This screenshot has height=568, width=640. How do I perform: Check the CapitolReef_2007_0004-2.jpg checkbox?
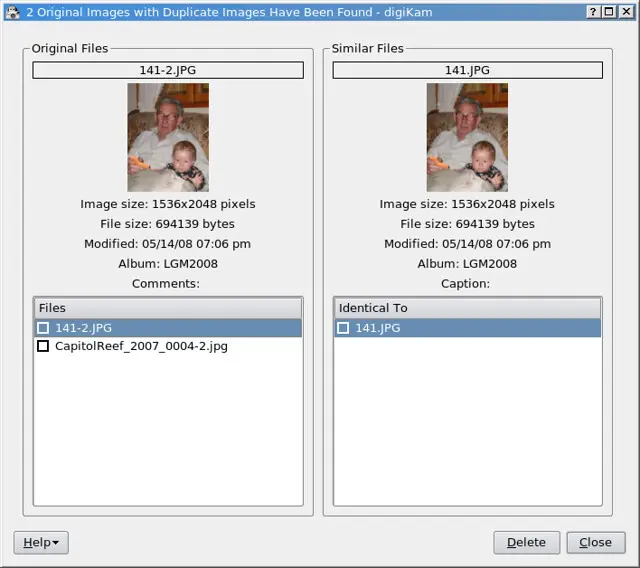click(43, 346)
